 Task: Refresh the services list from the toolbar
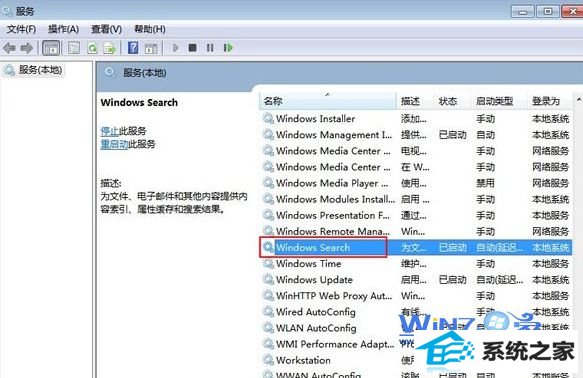(92, 48)
